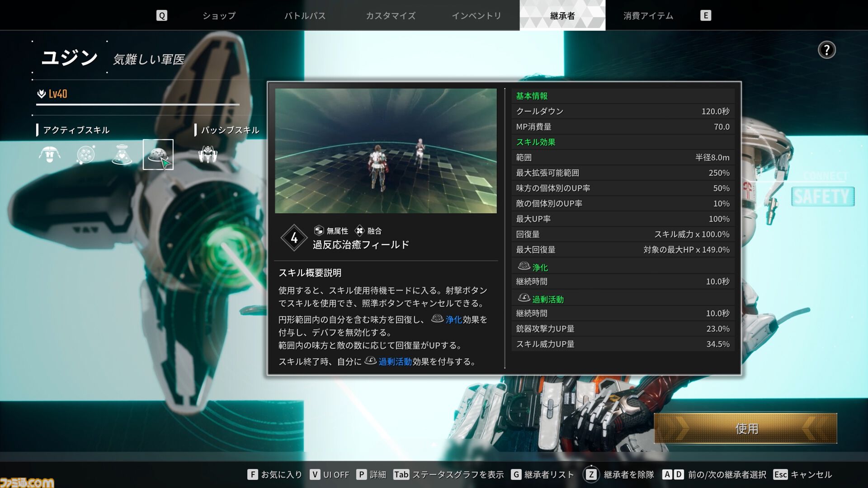Open help via question mark icon

[826, 50]
